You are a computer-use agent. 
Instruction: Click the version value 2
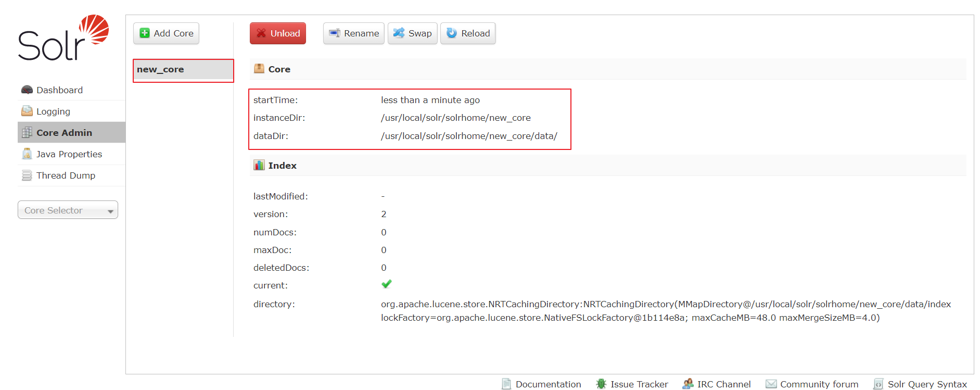[x=384, y=214]
